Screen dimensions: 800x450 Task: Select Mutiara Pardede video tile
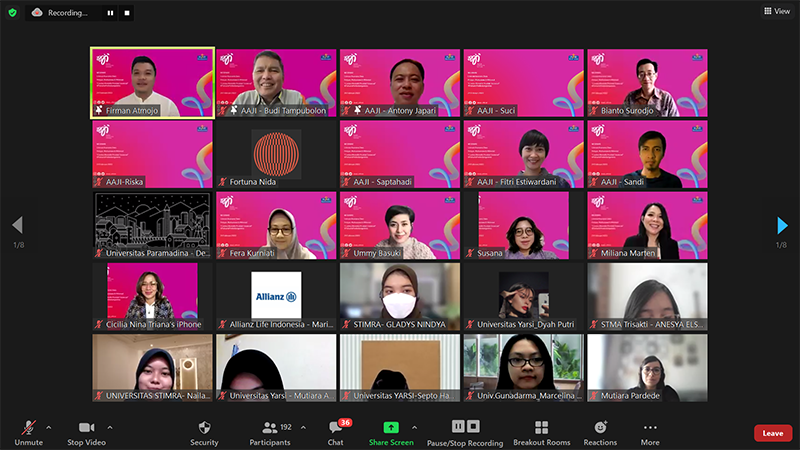pos(647,368)
